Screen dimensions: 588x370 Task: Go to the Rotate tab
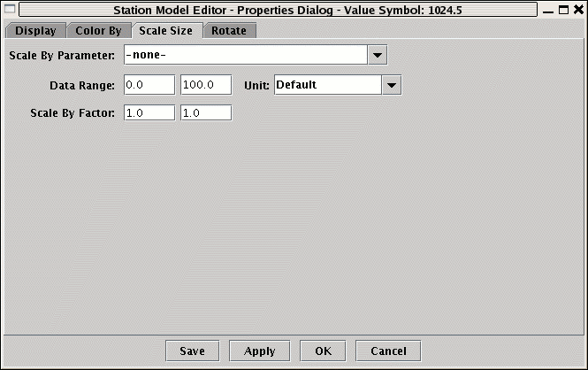pyautogui.click(x=229, y=30)
